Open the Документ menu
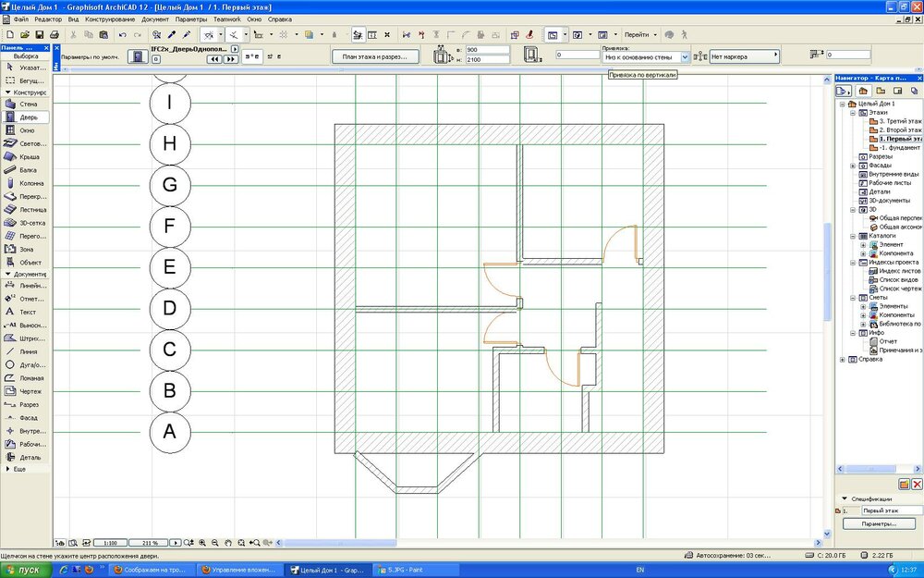 (x=155, y=19)
